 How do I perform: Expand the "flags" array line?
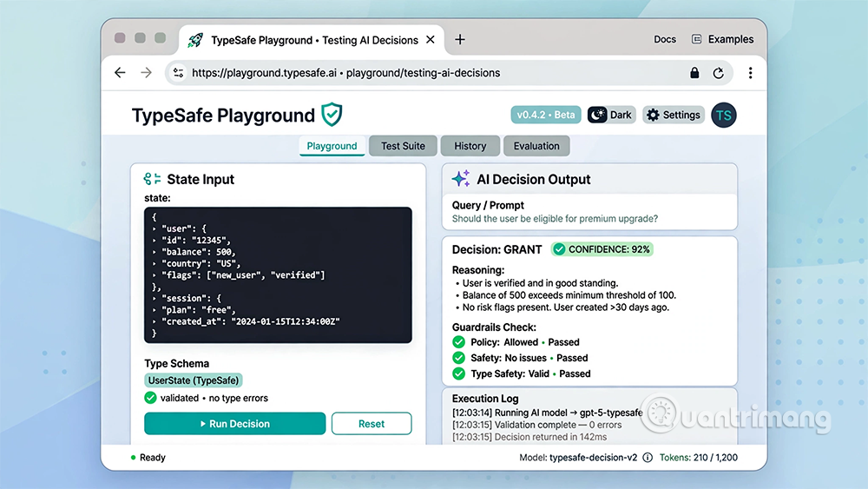click(x=155, y=274)
